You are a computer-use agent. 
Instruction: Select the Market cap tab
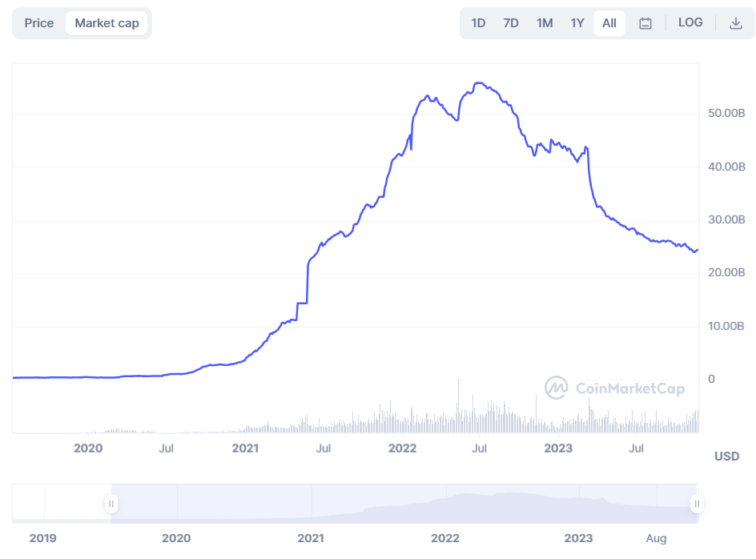tap(107, 23)
